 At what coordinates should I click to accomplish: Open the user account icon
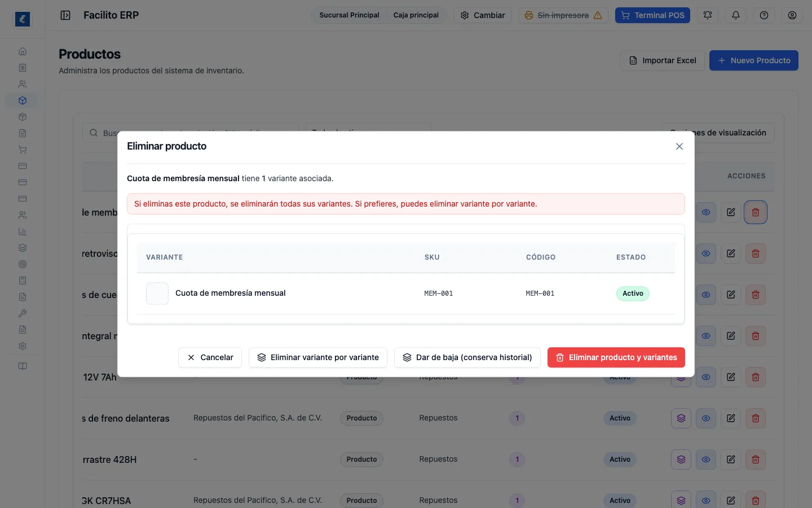(x=792, y=15)
